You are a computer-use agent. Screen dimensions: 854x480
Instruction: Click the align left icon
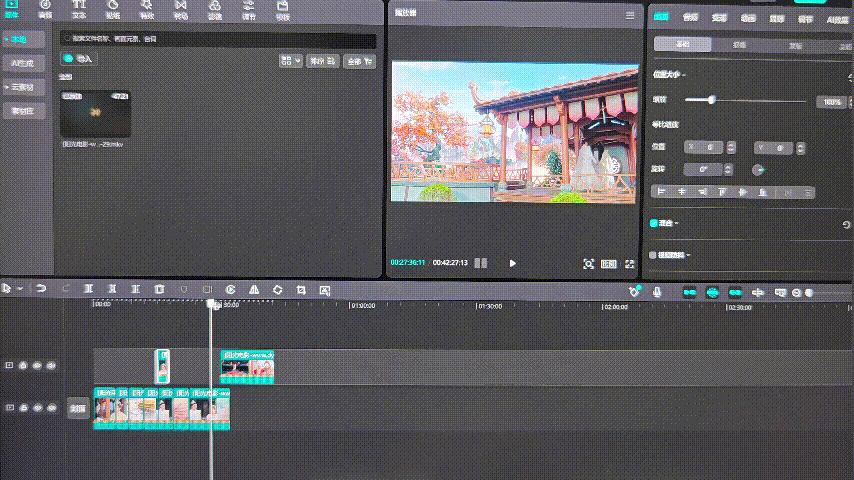click(x=661, y=192)
